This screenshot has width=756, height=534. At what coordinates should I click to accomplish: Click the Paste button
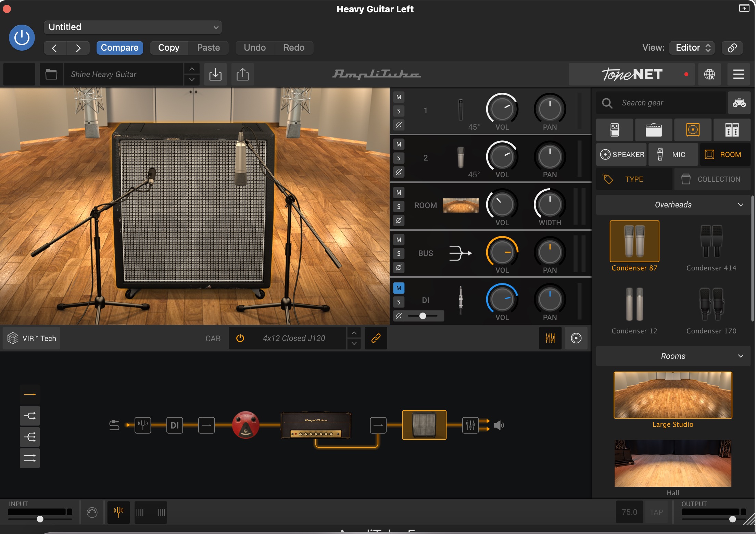point(209,48)
